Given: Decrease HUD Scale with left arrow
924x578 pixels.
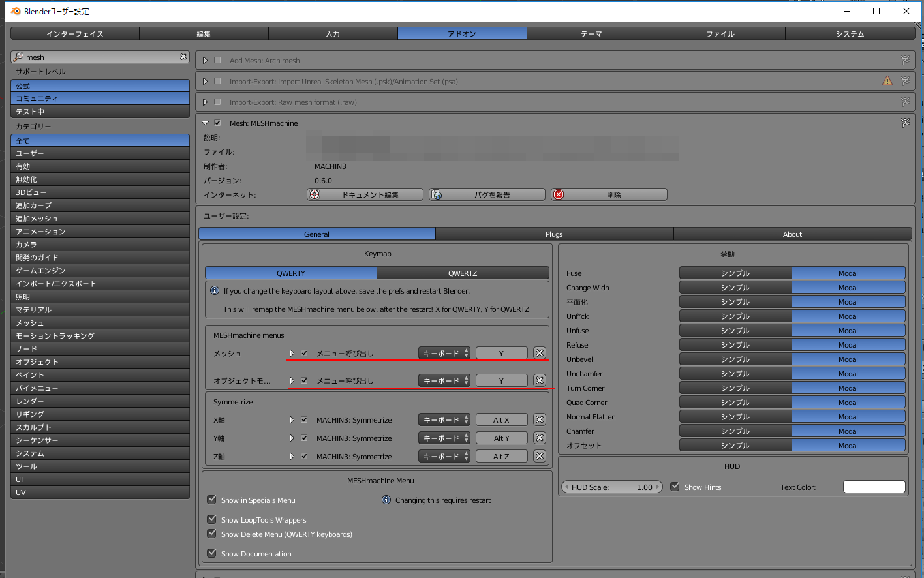Looking at the screenshot, I should [566, 487].
